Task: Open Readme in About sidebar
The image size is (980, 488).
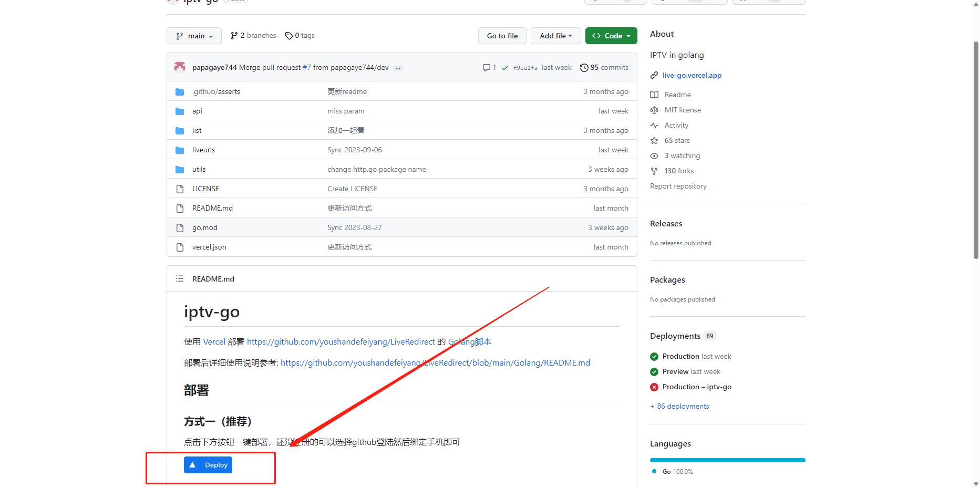Action: (677, 95)
